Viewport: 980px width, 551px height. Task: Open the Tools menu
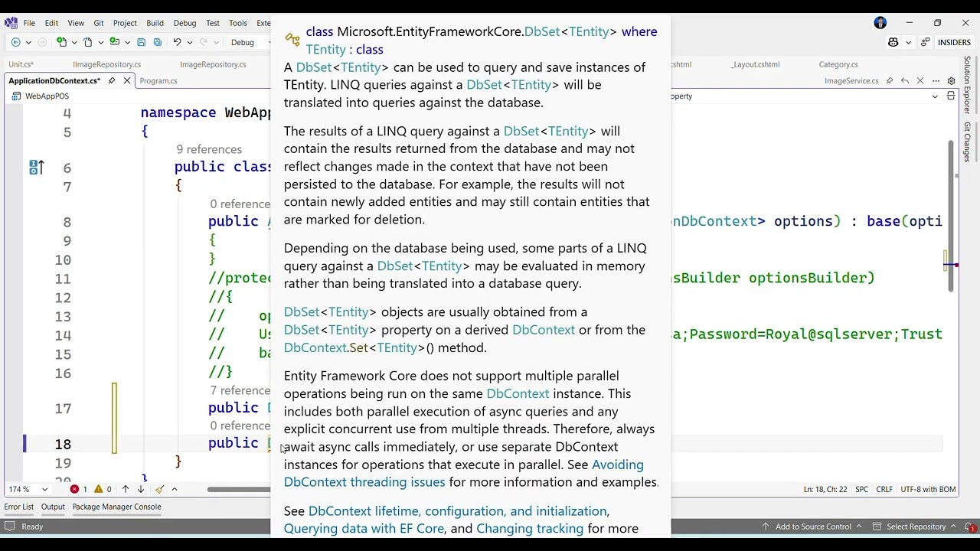pyautogui.click(x=238, y=23)
